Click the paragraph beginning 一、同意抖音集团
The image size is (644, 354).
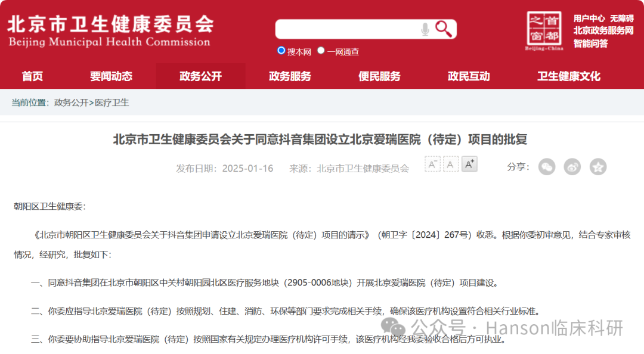point(265,283)
